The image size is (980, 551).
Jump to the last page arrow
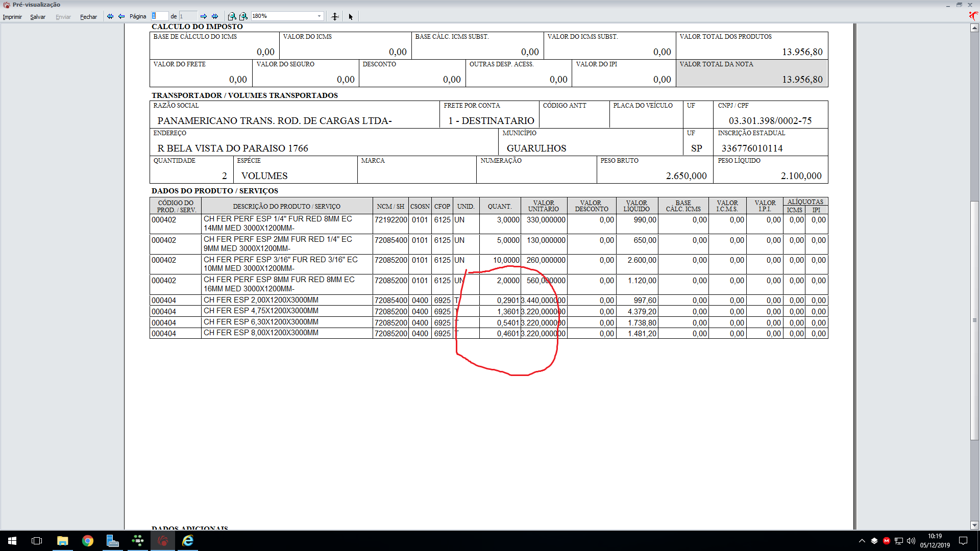(x=215, y=16)
